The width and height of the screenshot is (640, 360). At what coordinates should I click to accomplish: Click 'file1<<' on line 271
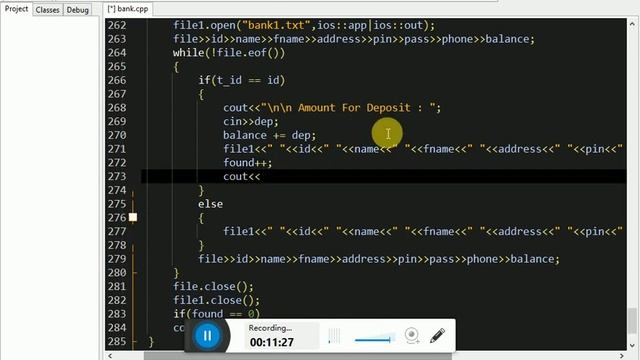pyautogui.click(x=244, y=149)
